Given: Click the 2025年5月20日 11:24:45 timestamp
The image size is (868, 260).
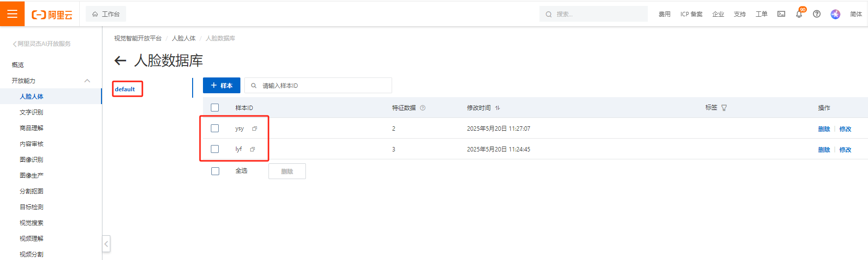Looking at the screenshot, I should tap(499, 149).
